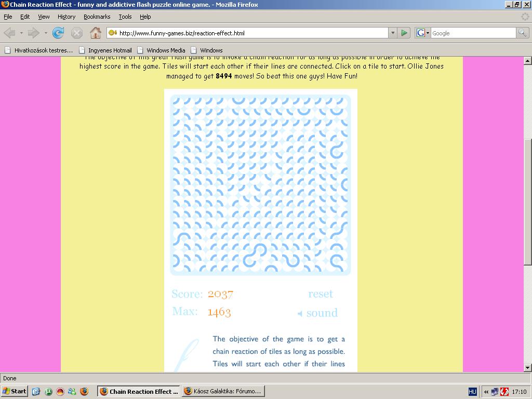Screen dimensions: 532x399
Task: Click inside the Google search field
Action: 473,33
